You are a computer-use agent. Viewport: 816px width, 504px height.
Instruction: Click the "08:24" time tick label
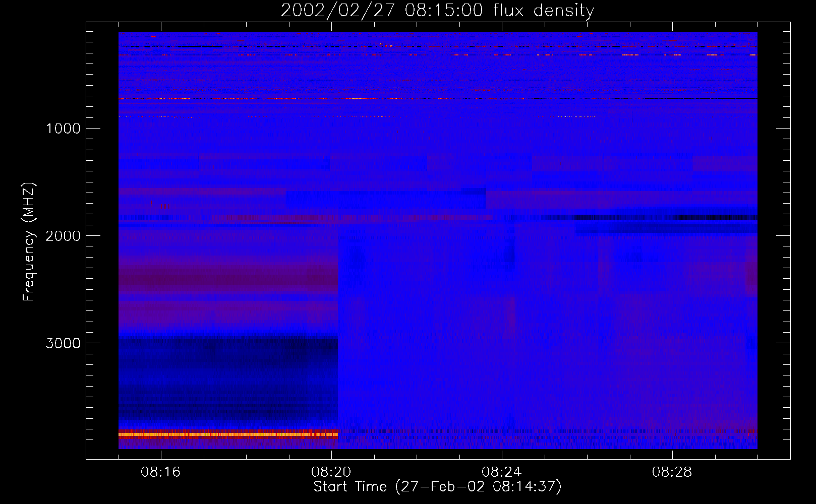502,472
